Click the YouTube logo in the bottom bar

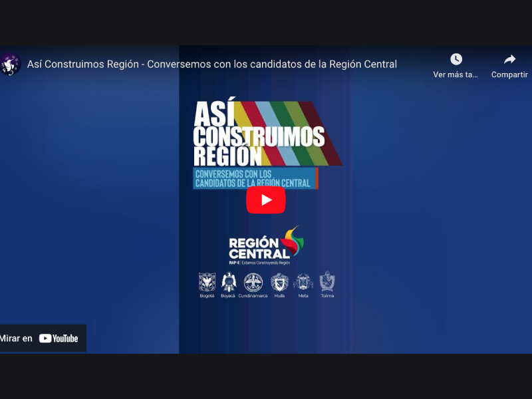59,338
